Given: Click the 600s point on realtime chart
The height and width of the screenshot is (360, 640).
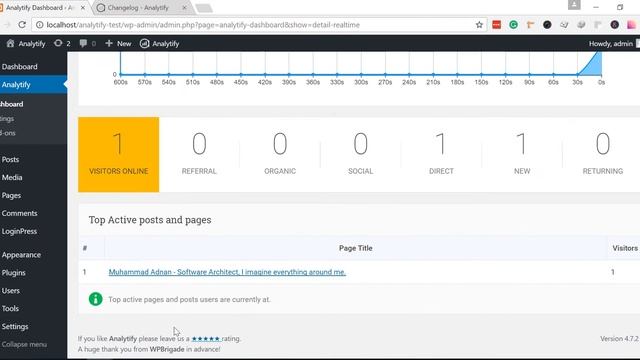Looking at the screenshot, I should tap(120, 75).
